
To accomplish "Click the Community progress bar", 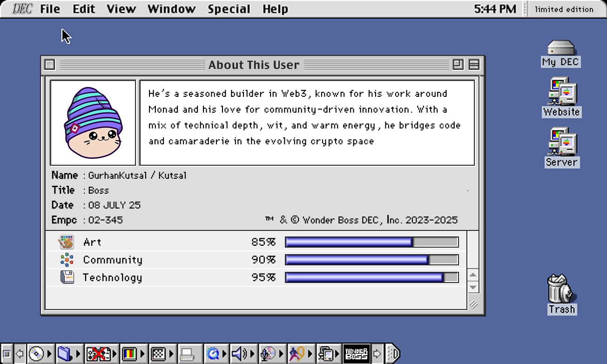I will (x=371, y=260).
